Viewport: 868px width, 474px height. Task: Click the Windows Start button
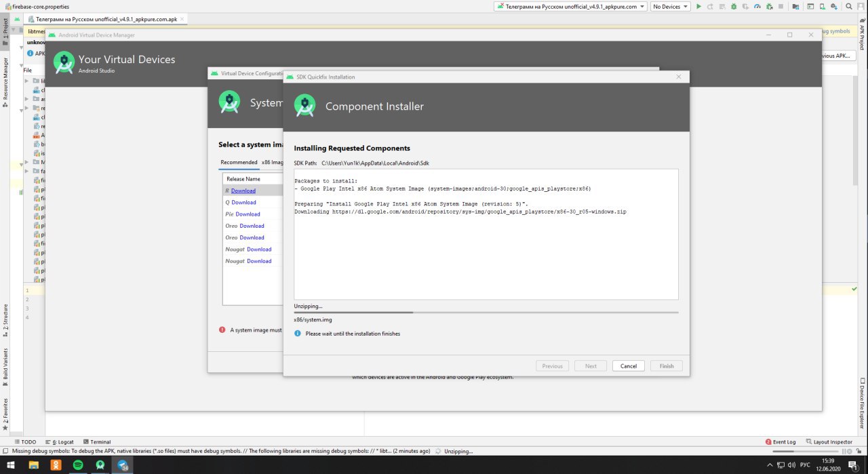(11, 465)
